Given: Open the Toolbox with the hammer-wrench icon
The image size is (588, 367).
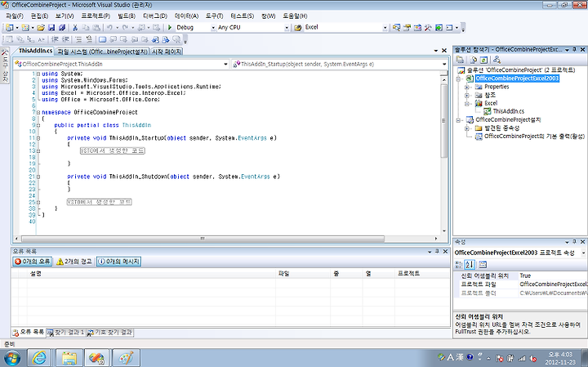Looking at the screenshot, I should 428,28.
